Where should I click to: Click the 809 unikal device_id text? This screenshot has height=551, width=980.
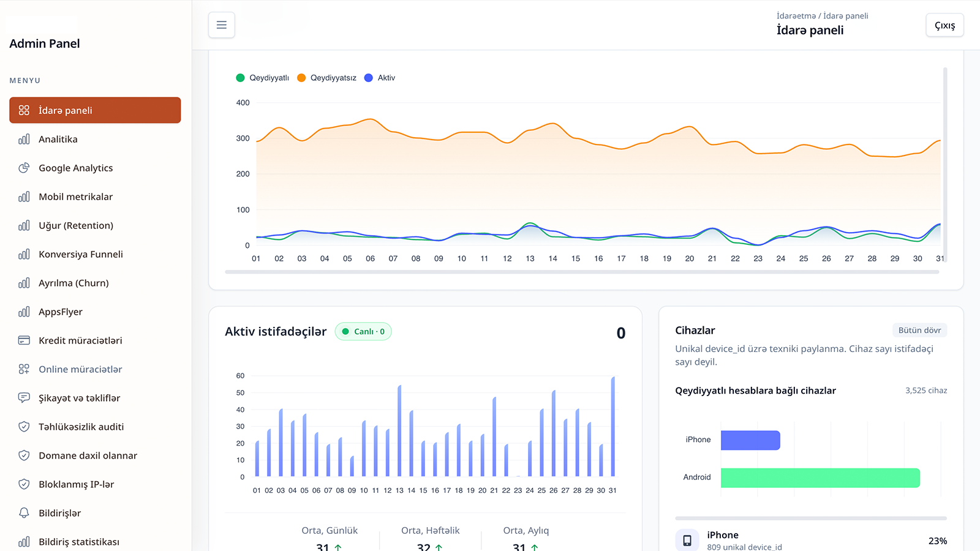pos(744,547)
